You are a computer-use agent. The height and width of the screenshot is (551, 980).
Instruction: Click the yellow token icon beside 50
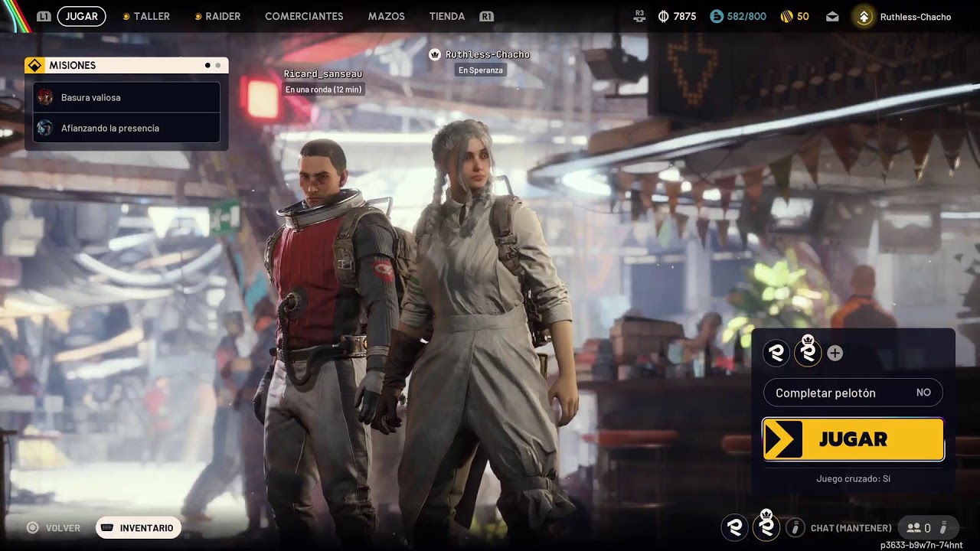click(x=786, y=16)
